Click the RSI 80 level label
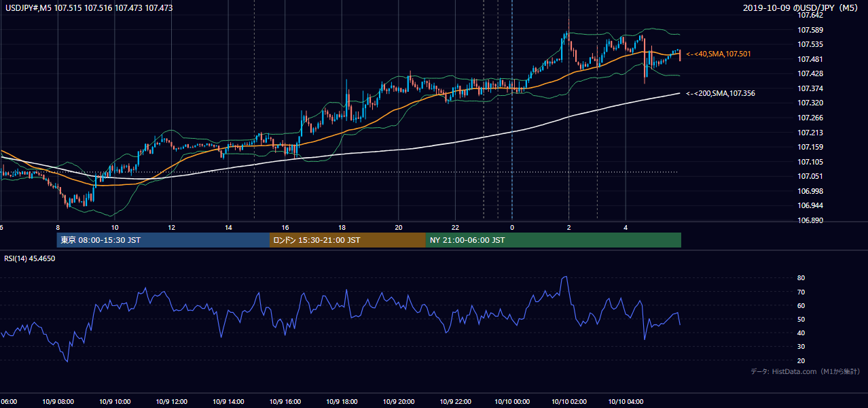The width and height of the screenshot is (868, 408). pyautogui.click(x=801, y=278)
